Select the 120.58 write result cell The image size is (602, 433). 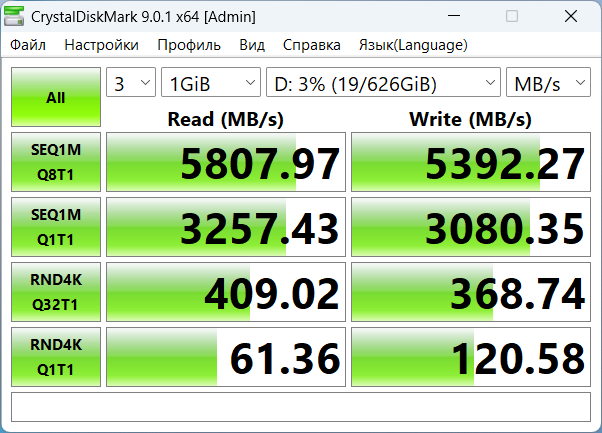click(x=471, y=357)
